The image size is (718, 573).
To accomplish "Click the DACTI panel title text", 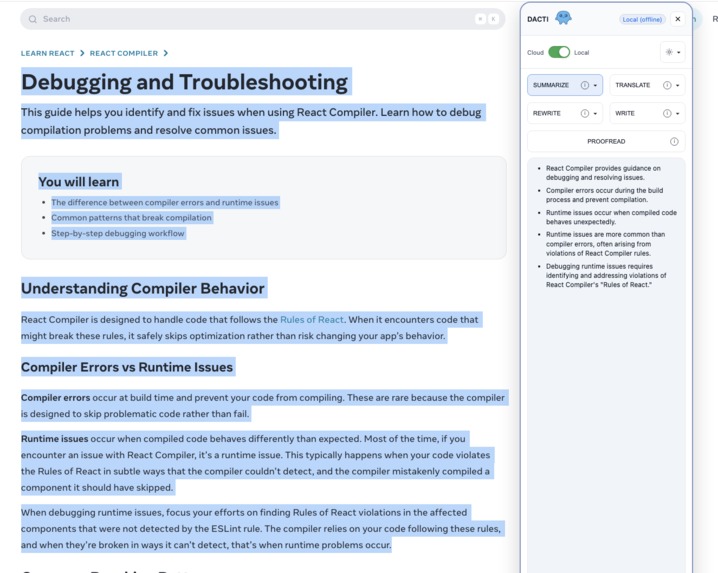I will tap(538, 19).
